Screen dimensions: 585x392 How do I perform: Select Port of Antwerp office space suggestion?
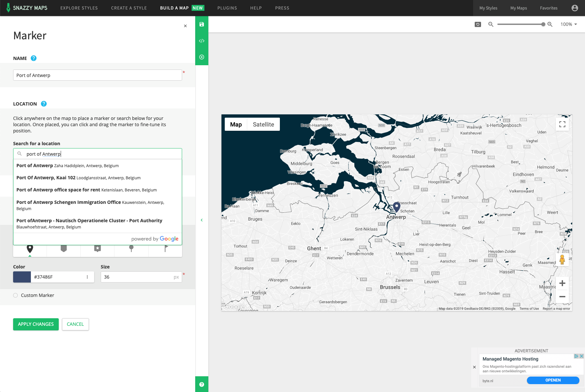click(x=97, y=190)
